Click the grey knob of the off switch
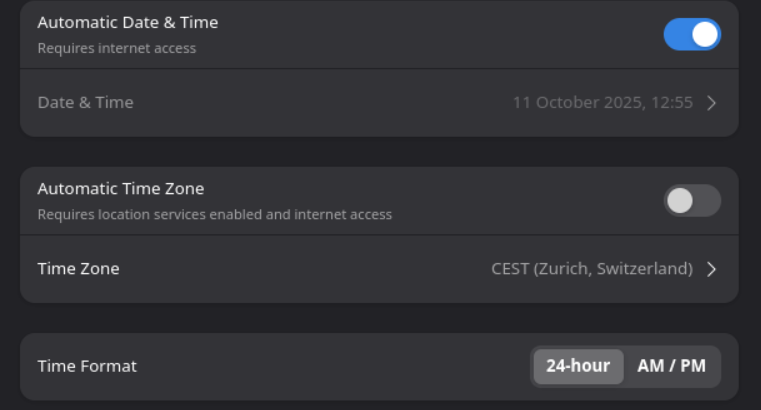The height and width of the screenshot is (410, 761). click(680, 201)
